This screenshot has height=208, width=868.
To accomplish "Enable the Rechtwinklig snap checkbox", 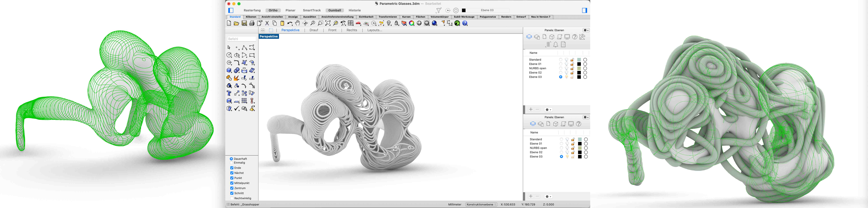I will 232,198.
